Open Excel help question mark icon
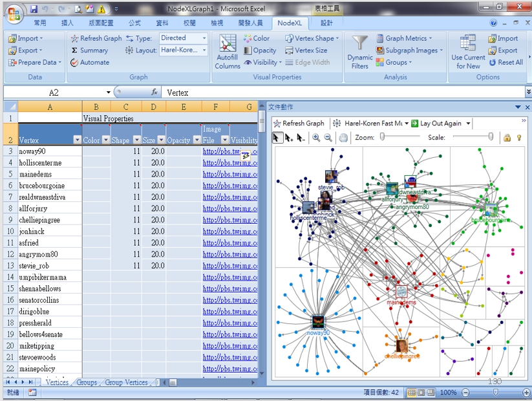The width and height of the screenshot is (532, 401). tap(493, 23)
